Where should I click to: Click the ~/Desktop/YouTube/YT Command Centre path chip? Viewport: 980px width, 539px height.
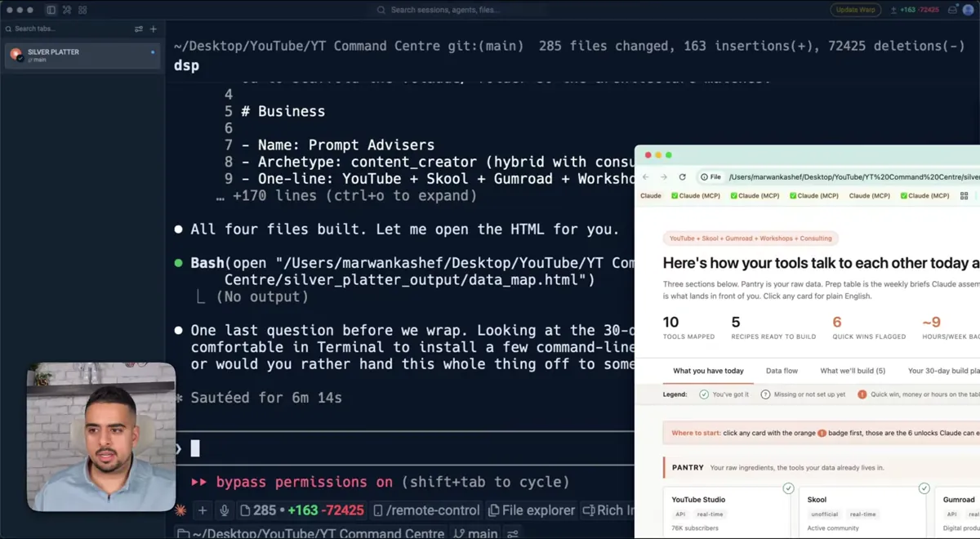(x=312, y=533)
